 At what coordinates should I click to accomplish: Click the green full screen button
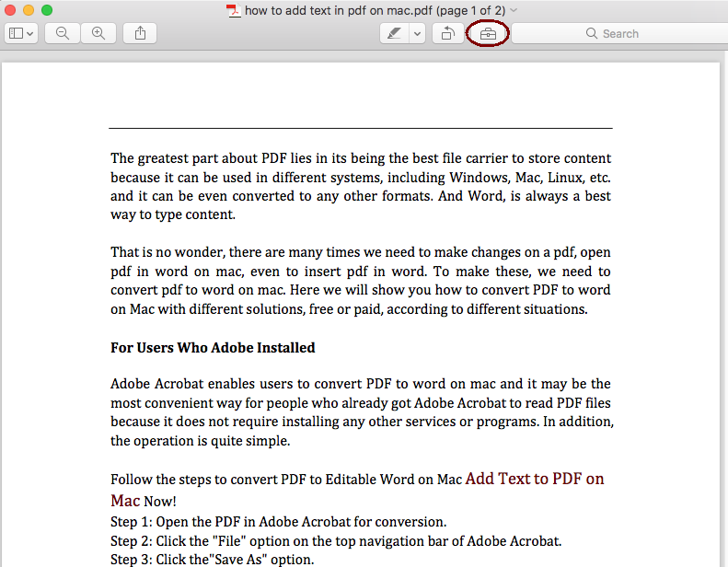tap(47, 10)
